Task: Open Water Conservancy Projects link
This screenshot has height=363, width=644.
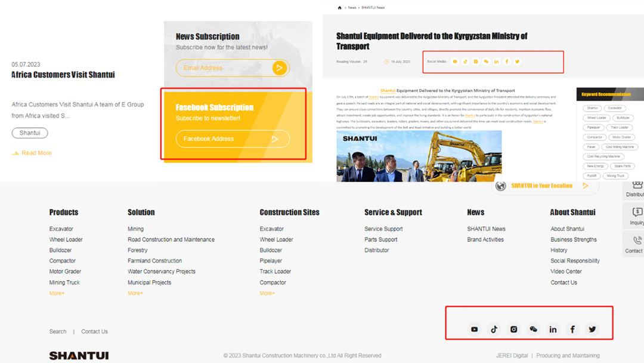Action: [162, 272]
